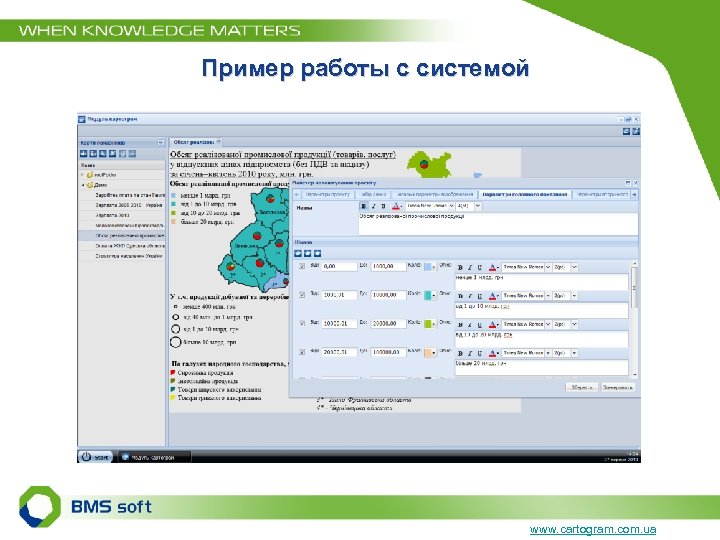720x540 pixels.
Task: Toggle bold for the 10000,00 upper-bound row
Action: [x=460, y=296]
